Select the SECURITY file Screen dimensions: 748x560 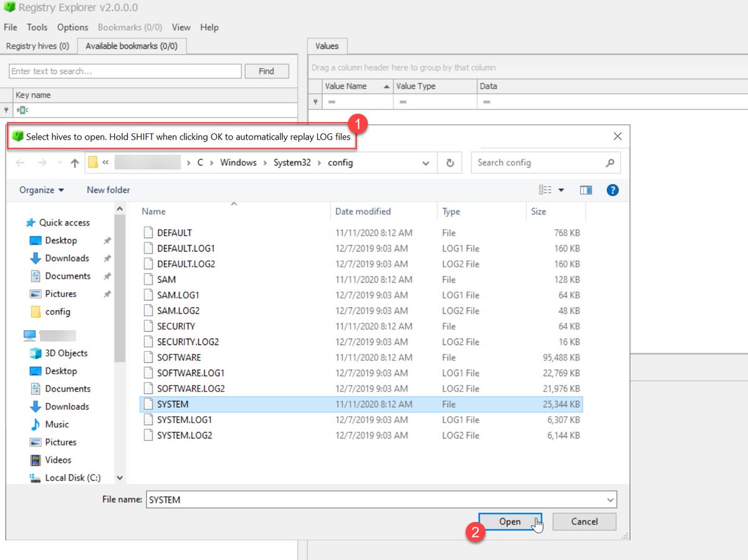coord(362,326)
